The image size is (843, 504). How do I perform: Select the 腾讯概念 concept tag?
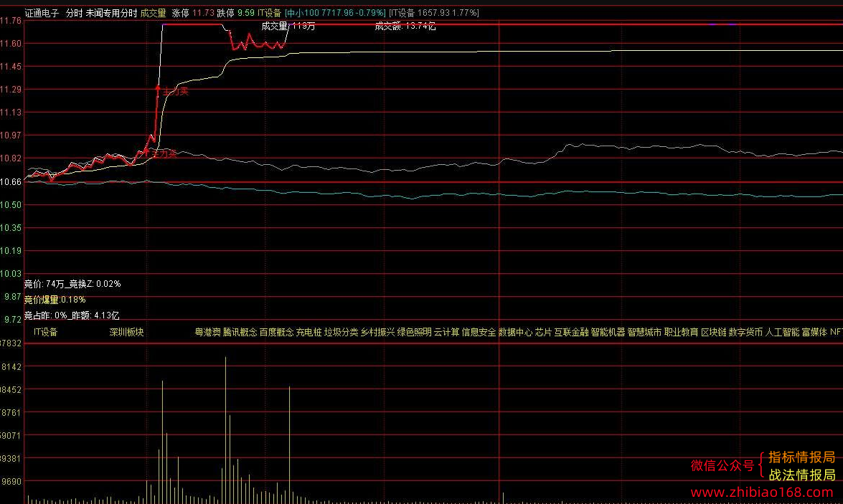[x=240, y=332]
